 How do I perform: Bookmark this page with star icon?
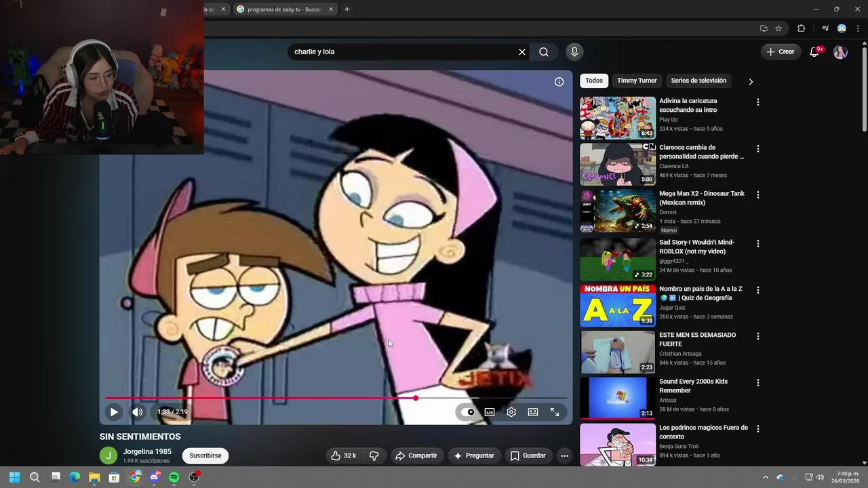(x=778, y=28)
